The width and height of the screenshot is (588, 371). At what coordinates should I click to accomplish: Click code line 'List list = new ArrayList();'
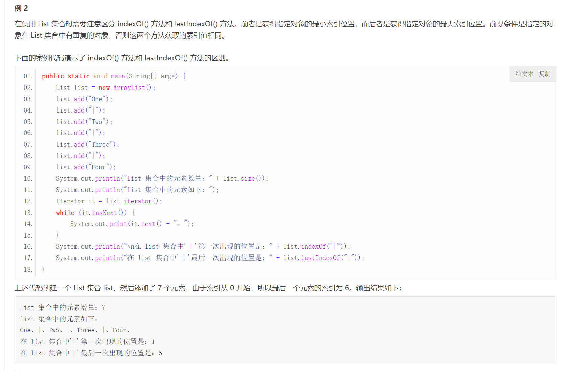[105, 88]
